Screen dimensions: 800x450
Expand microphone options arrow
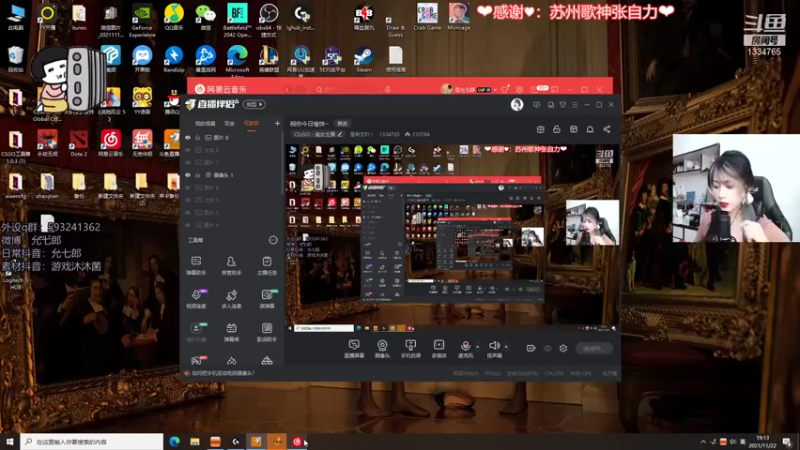coord(478,347)
